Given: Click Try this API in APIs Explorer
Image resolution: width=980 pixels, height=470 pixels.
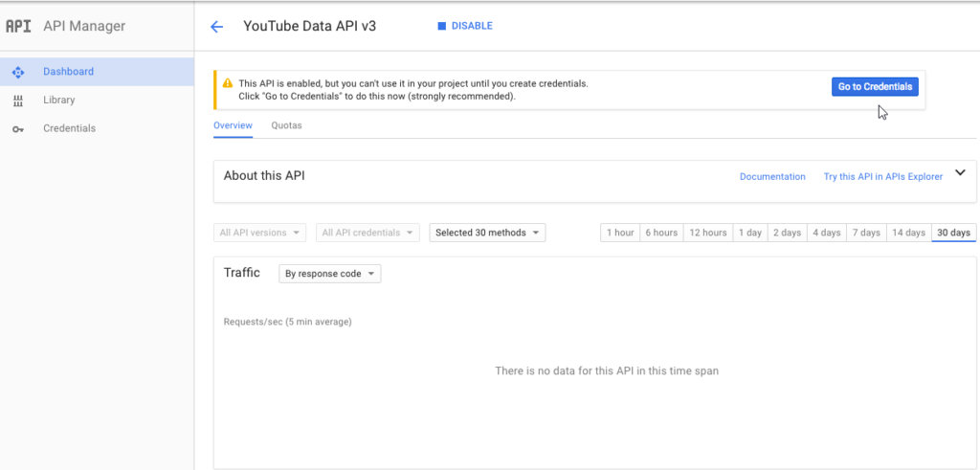Looking at the screenshot, I should [x=882, y=177].
